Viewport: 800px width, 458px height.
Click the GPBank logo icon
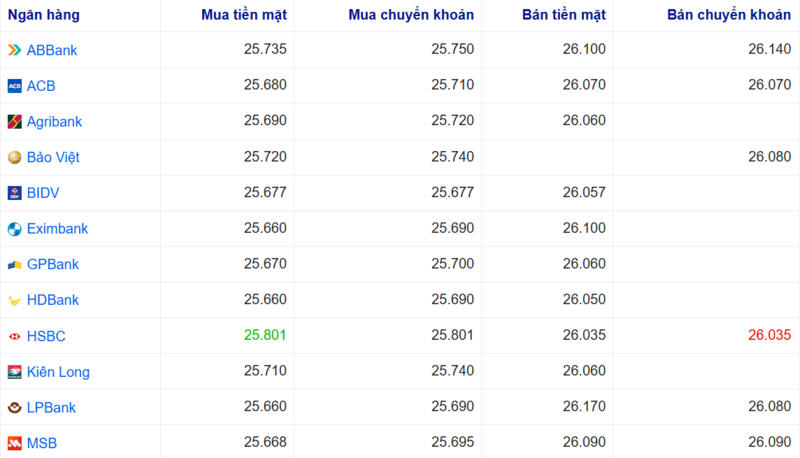[14, 265]
